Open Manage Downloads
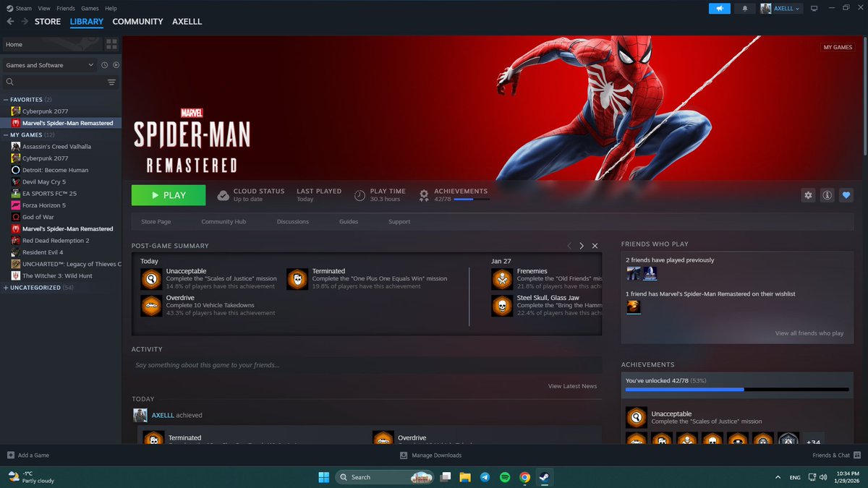 pos(430,455)
